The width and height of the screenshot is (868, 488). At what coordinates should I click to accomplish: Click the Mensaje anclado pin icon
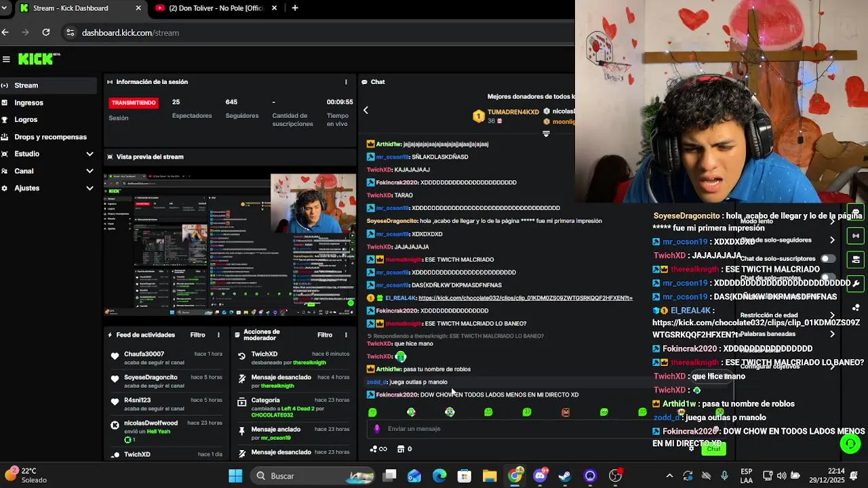(x=241, y=430)
